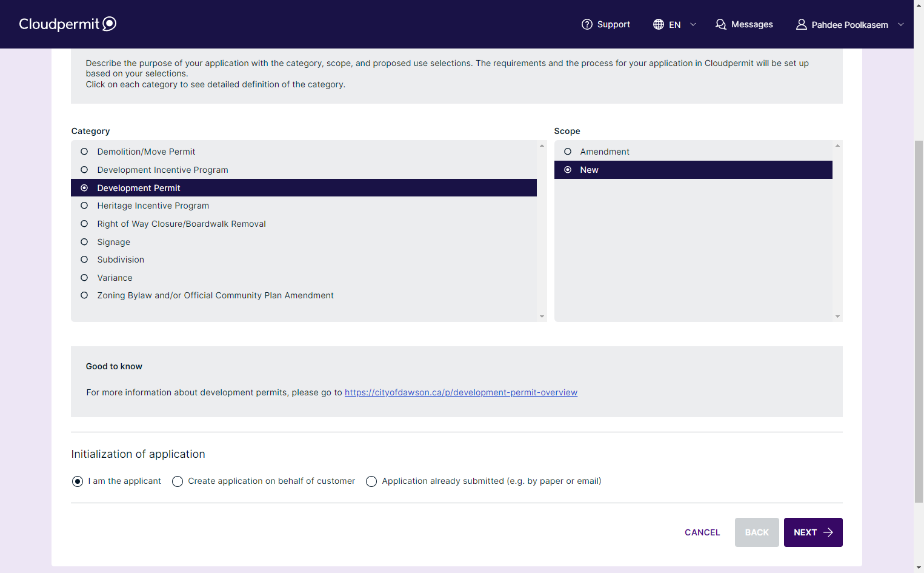Select the Development Permit category
The image size is (924, 573).
tap(304, 188)
